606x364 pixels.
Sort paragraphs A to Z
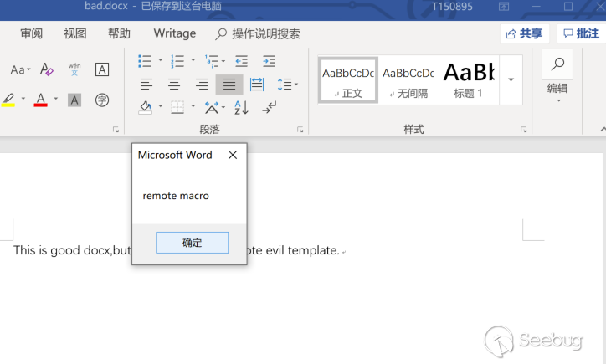point(242,107)
